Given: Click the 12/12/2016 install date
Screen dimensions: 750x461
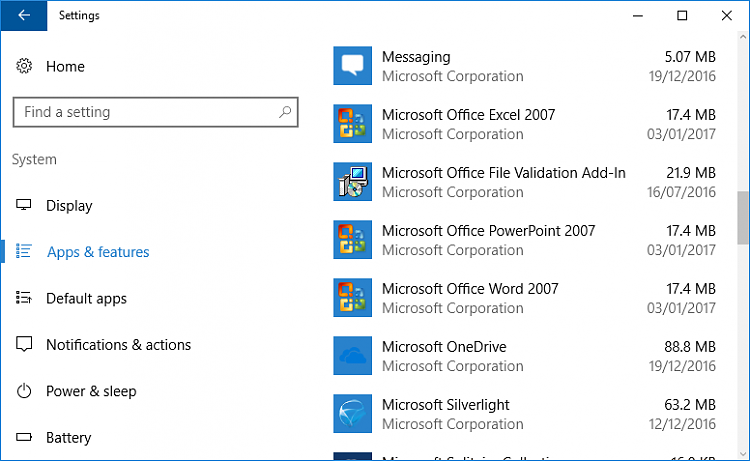Looking at the screenshot, I should (682, 424).
